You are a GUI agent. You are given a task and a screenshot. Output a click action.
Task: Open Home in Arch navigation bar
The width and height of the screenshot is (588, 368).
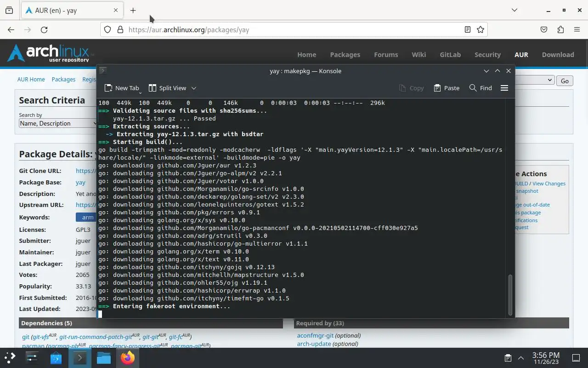point(306,54)
